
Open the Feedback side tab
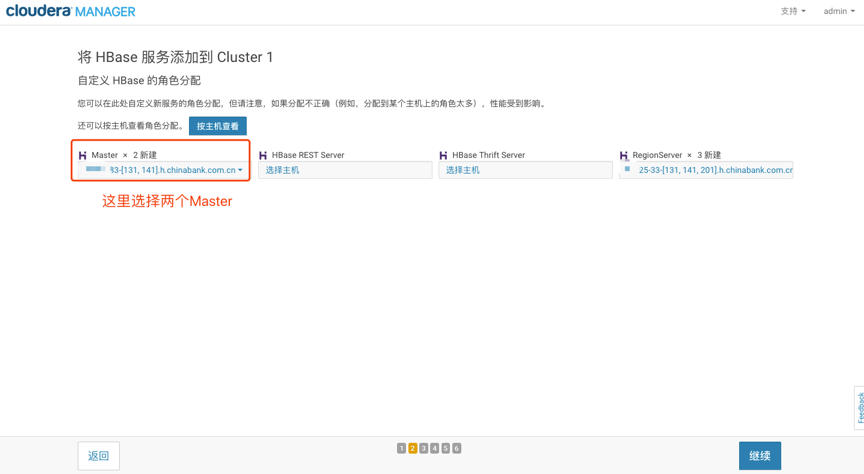click(859, 408)
